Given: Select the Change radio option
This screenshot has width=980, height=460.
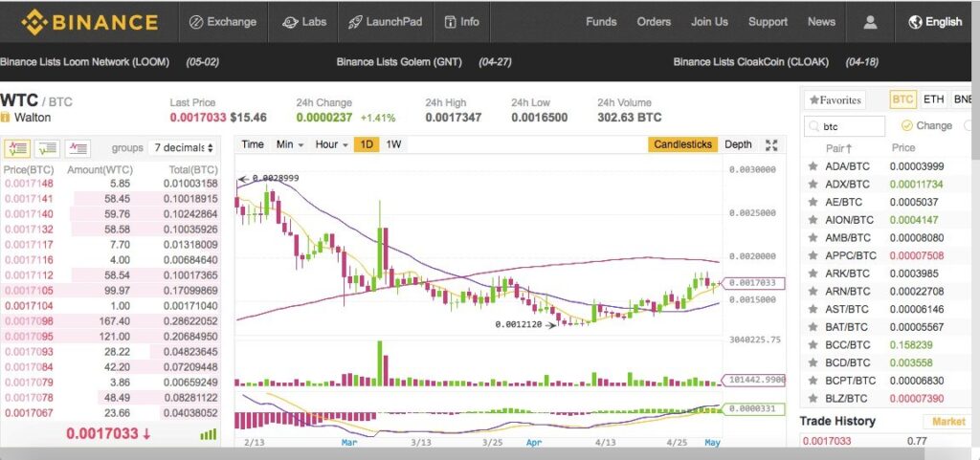Looking at the screenshot, I should [x=907, y=125].
